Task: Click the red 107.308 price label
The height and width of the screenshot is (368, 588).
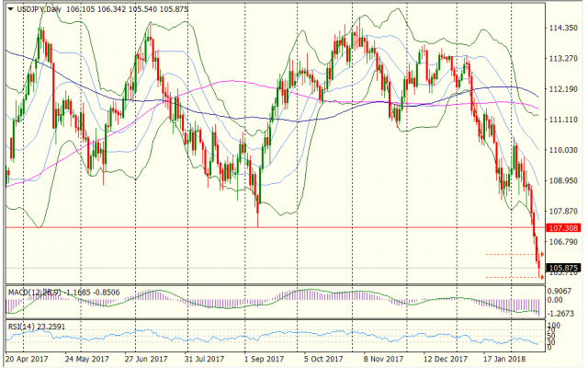Action: pos(560,227)
